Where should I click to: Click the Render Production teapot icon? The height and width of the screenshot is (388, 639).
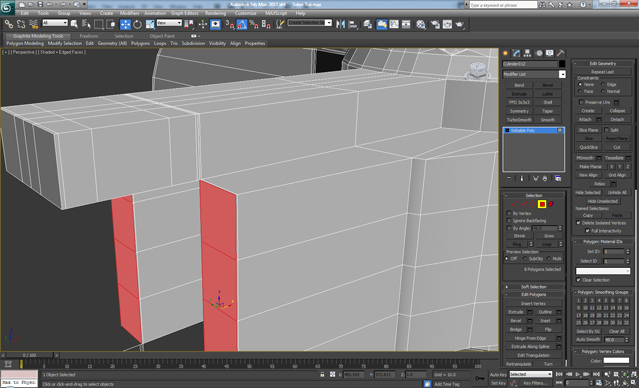pyautogui.click(x=460, y=24)
